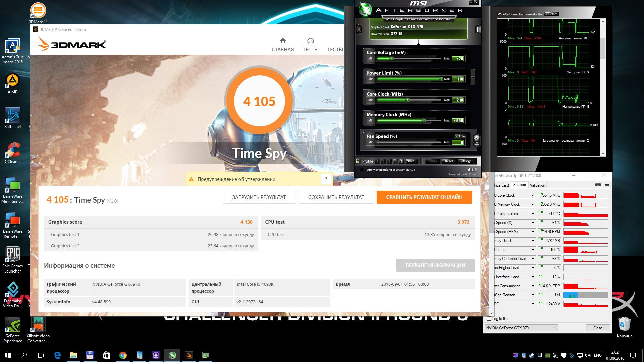Select the AIMP desktop icon
Viewport: 644px width, 362px height.
12,84
